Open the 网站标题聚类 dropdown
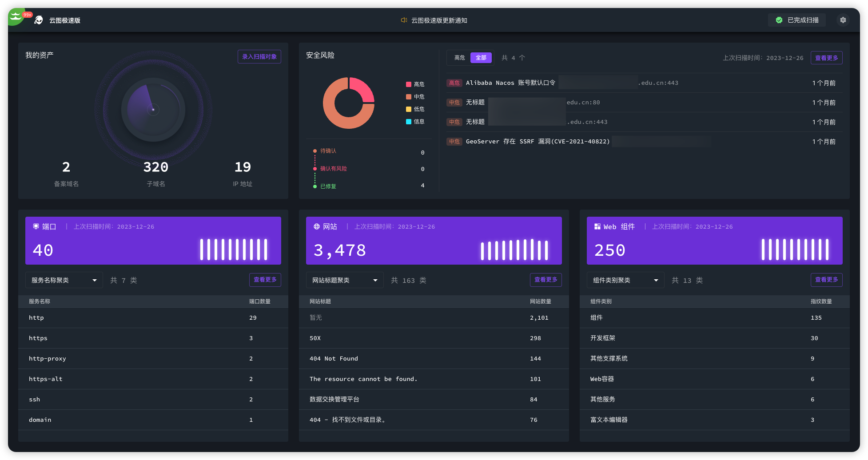Viewport: 868px width, 460px height. pos(345,280)
